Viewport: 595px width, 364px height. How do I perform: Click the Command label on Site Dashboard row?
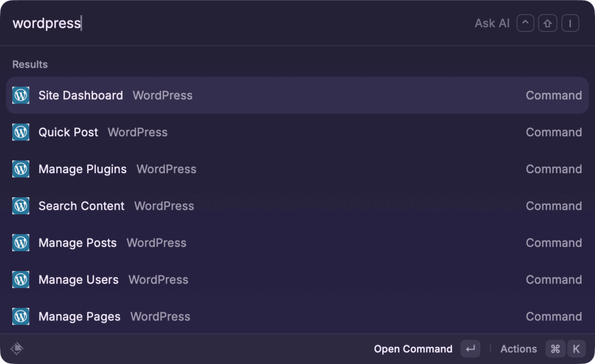click(554, 95)
